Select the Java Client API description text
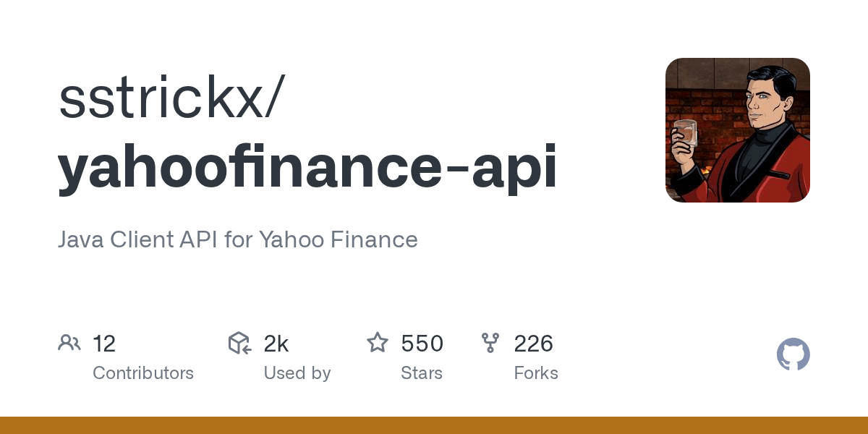Screen dimensions: 868x434 [238, 239]
